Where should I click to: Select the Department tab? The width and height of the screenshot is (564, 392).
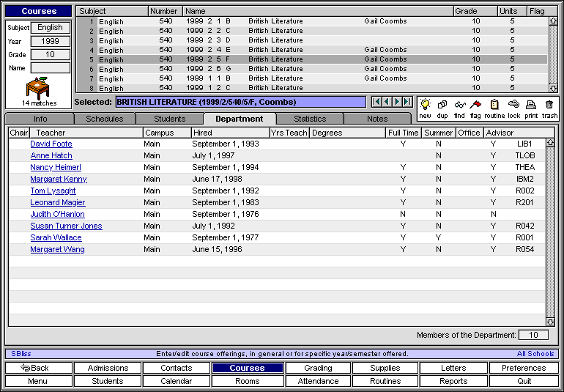click(240, 119)
